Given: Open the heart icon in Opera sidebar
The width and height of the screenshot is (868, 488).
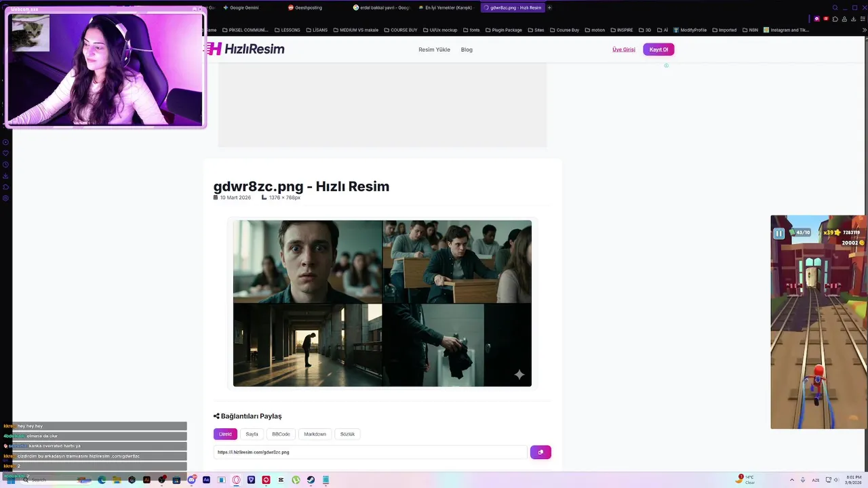Looking at the screenshot, I should (x=5, y=153).
